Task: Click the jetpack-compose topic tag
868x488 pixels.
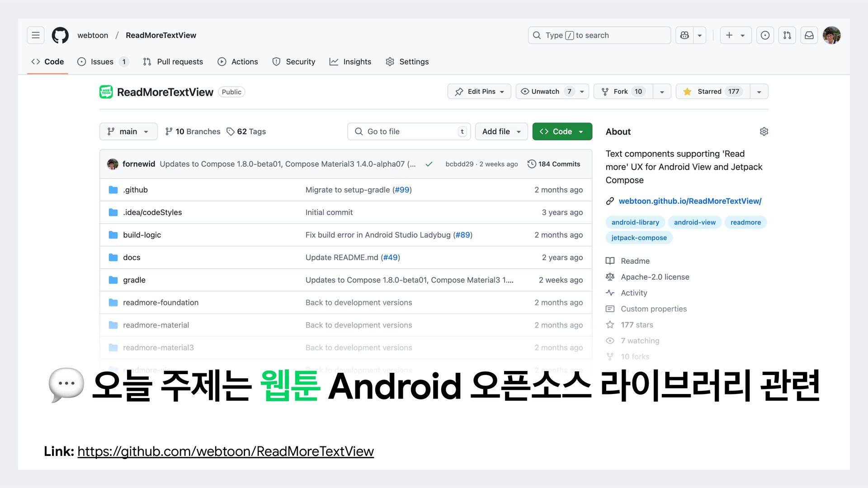Action: point(639,238)
